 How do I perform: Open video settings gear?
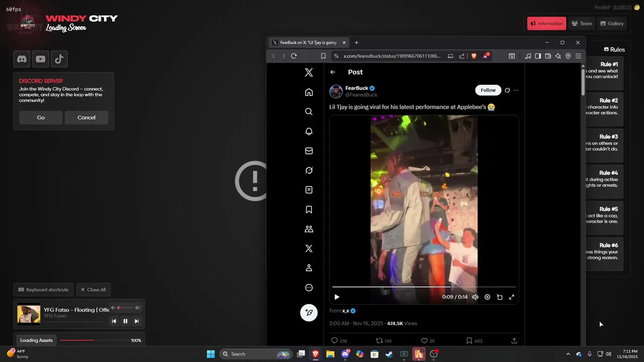tap(487, 297)
